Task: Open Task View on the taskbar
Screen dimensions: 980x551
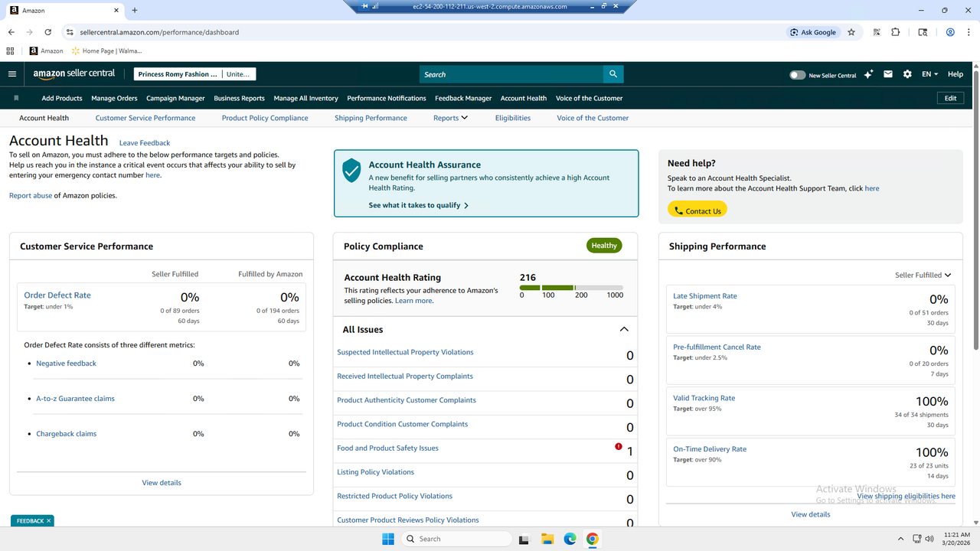Action: coord(522,539)
